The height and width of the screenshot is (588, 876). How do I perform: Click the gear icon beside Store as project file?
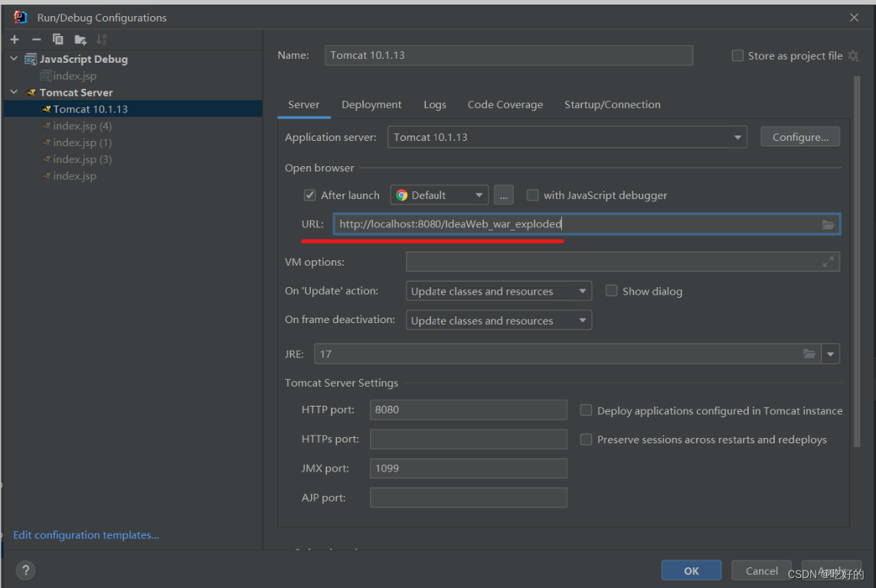[x=853, y=56]
